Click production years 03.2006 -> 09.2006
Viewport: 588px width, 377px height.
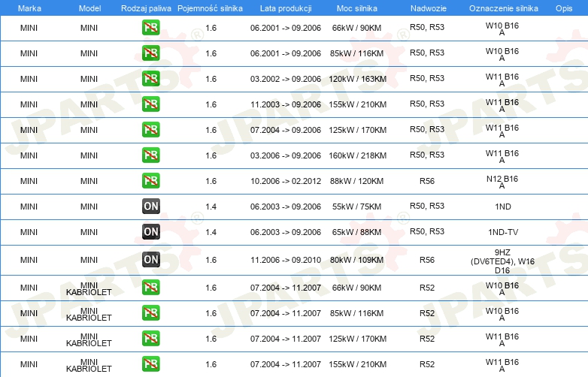tap(286, 155)
